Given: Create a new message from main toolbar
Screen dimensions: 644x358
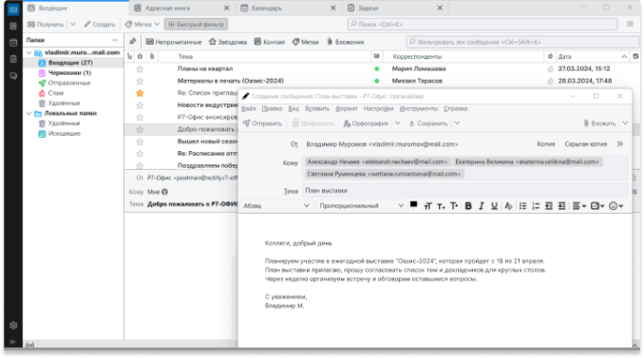Looking at the screenshot, I should tap(100, 25).
